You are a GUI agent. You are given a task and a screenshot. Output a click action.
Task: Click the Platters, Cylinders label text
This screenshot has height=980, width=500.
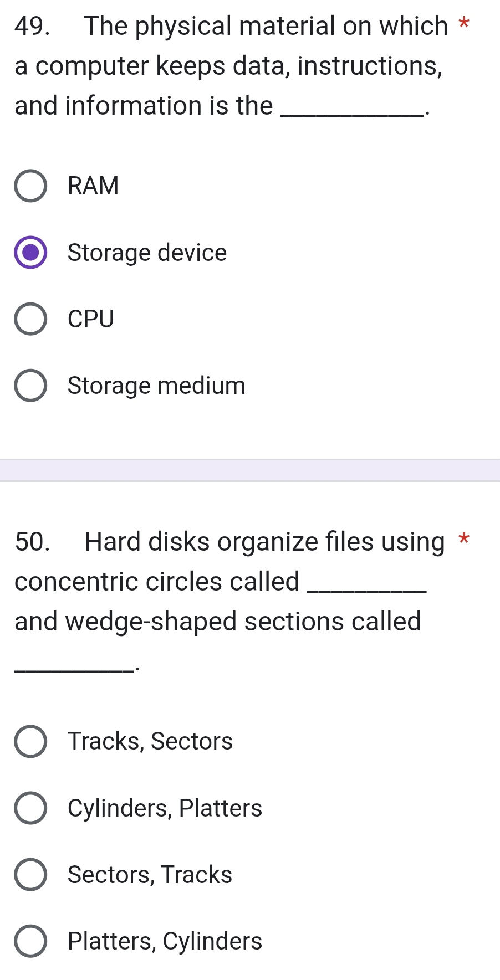(163, 941)
